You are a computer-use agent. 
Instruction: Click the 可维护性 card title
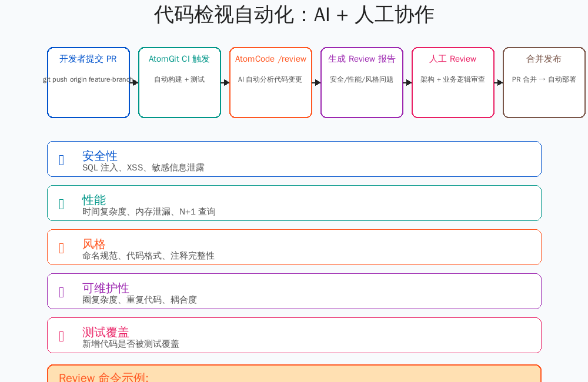coord(106,288)
